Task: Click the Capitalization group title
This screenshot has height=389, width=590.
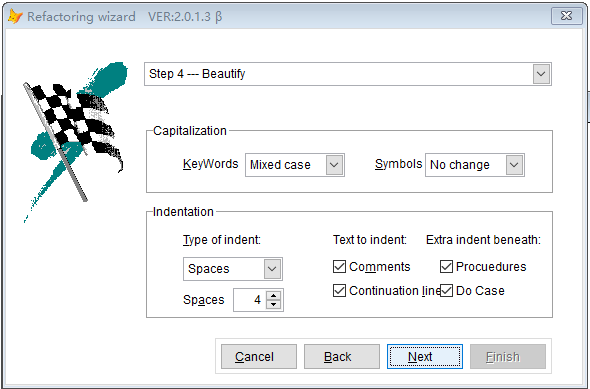Action: pyautogui.click(x=190, y=131)
